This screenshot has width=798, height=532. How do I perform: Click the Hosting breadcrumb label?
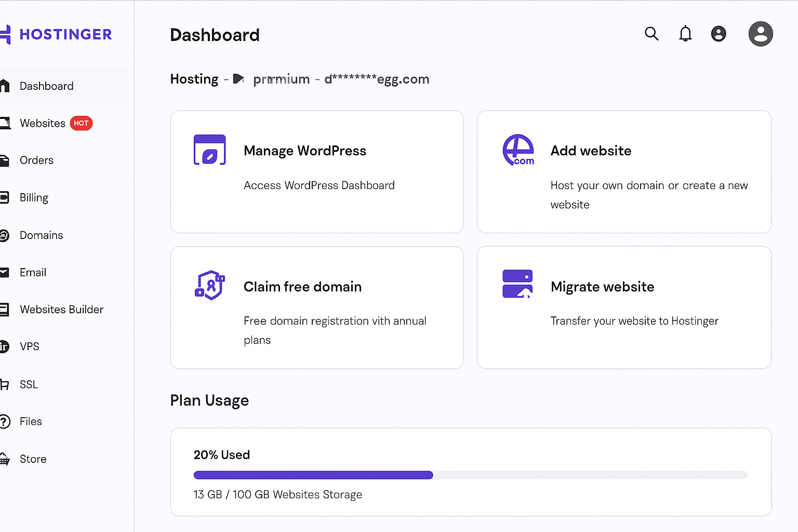(x=194, y=79)
